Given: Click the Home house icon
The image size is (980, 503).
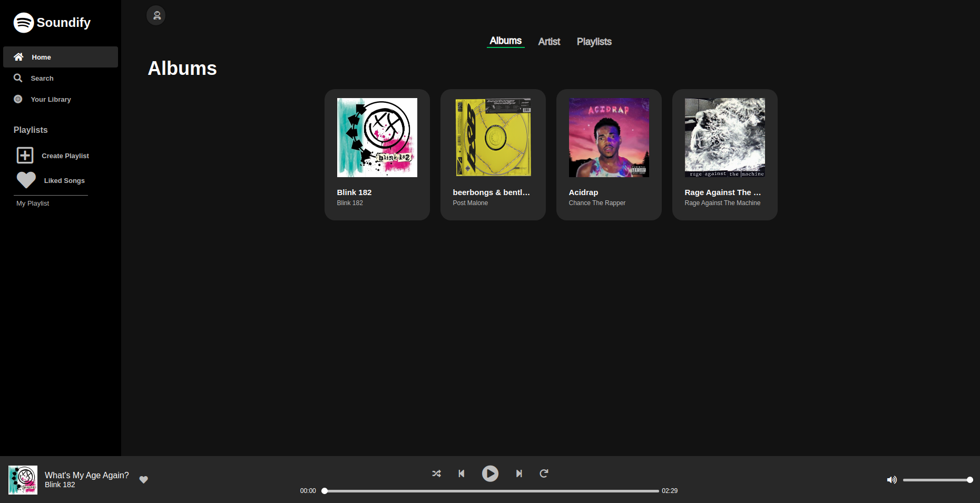Looking at the screenshot, I should pos(18,57).
